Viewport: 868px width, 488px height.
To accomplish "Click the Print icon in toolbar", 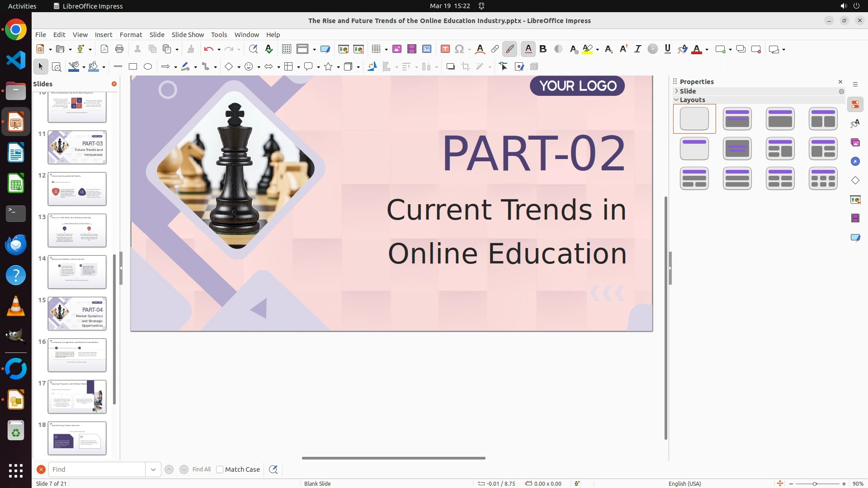I will (119, 49).
